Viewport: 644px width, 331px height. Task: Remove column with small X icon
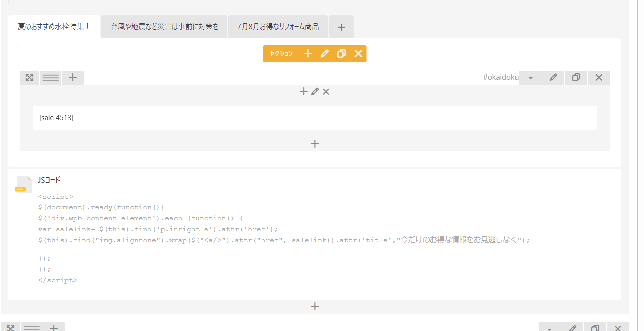tap(326, 92)
